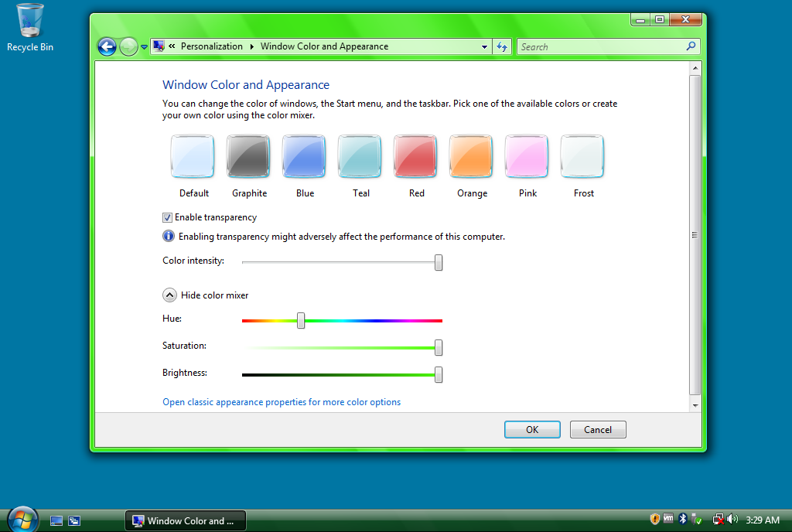This screenshot has height=532, width=792.
Task: Click the Bluetooth tray icon
Action: pyautogui.click(x=683, y=518)
